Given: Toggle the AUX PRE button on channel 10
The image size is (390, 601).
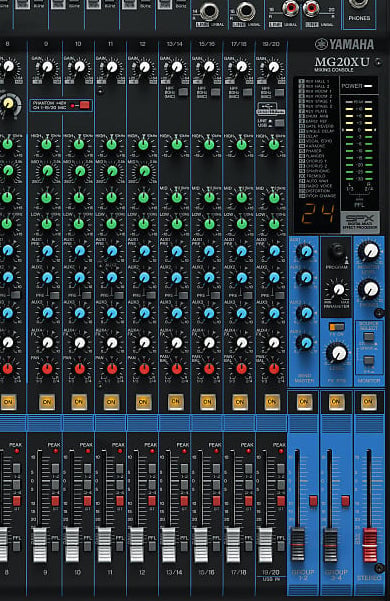Looking at the screenshot, I should pyautogui.click(x=87, y=296).
